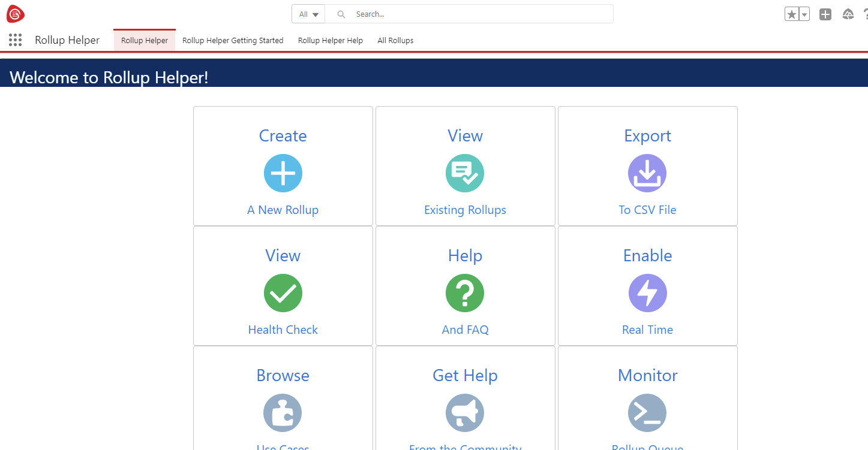Click the Monitor heading link
Viewport: 868px width, 450px height.
(x=648, y=376)
